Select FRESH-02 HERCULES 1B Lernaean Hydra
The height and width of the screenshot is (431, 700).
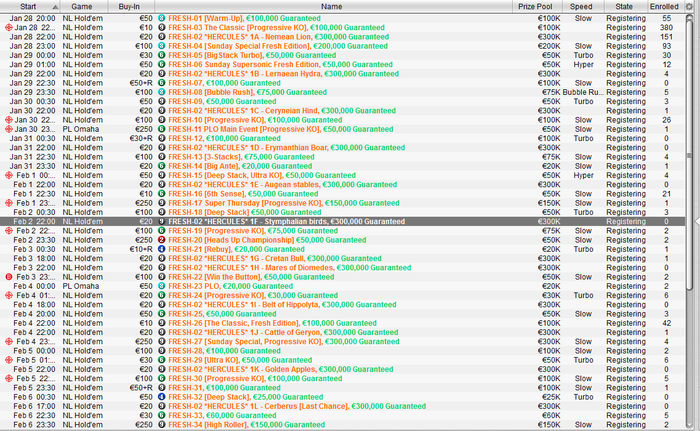click(342, 74)
